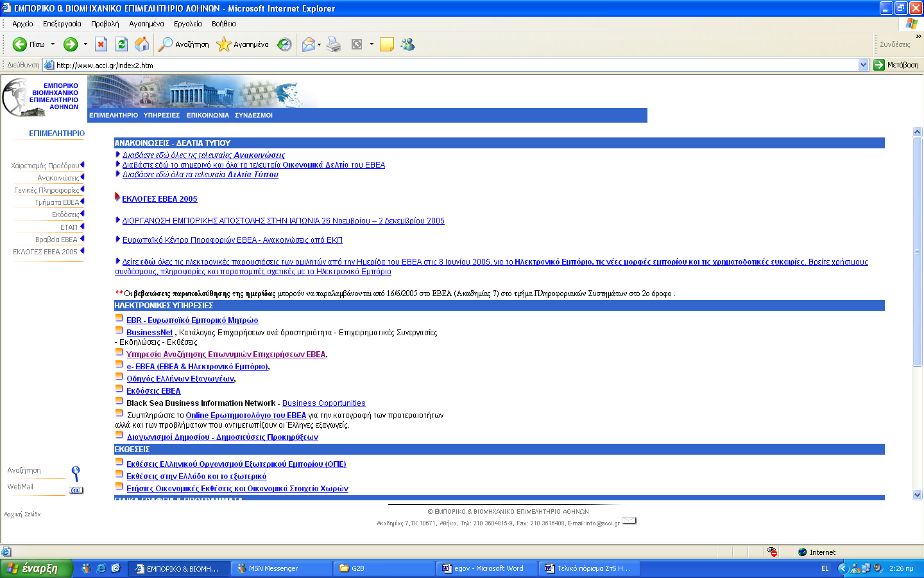Screen dimensions: 924x578
Task: Open the Βοήθεια menu
Action: 224,24
